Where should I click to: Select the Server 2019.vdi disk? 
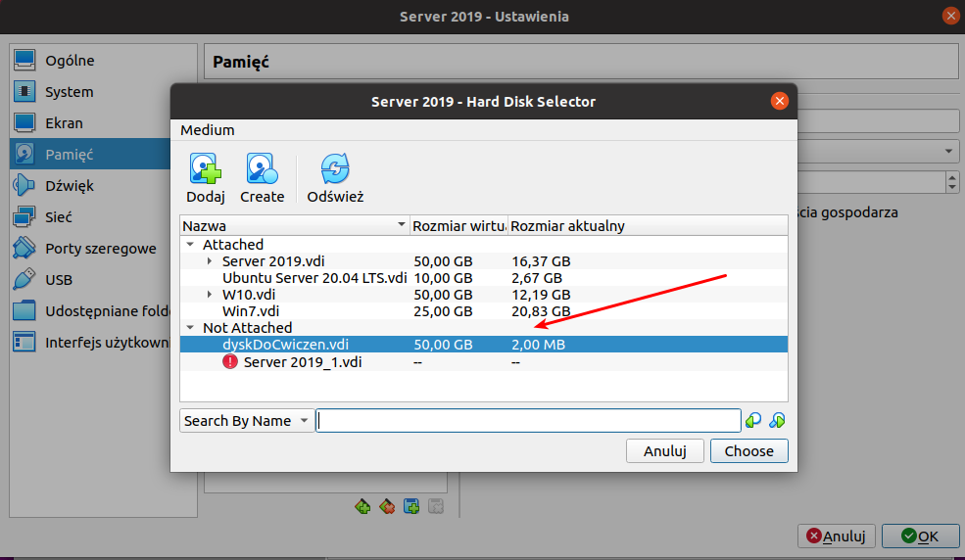pos(273,261)
